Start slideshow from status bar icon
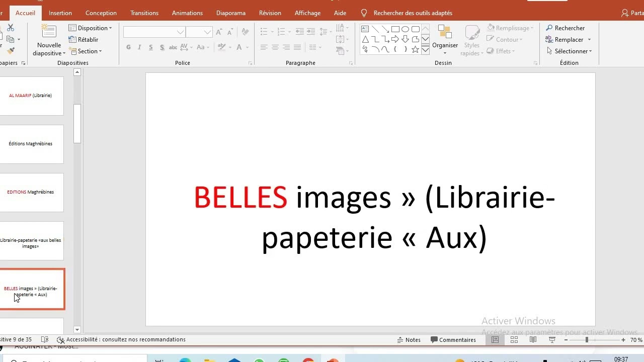Image resolution: width=644 pixels, height=362 pixels. click(552, 340)
